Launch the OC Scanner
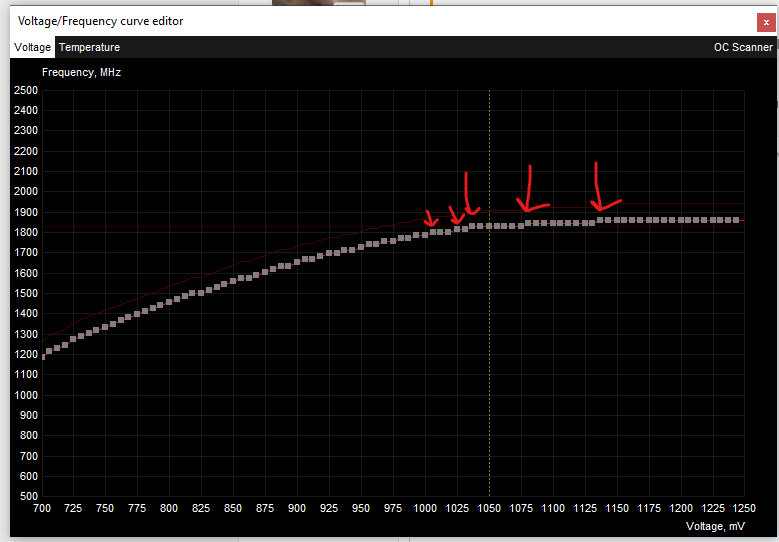 pyautogui.click(x=743, y=47)
